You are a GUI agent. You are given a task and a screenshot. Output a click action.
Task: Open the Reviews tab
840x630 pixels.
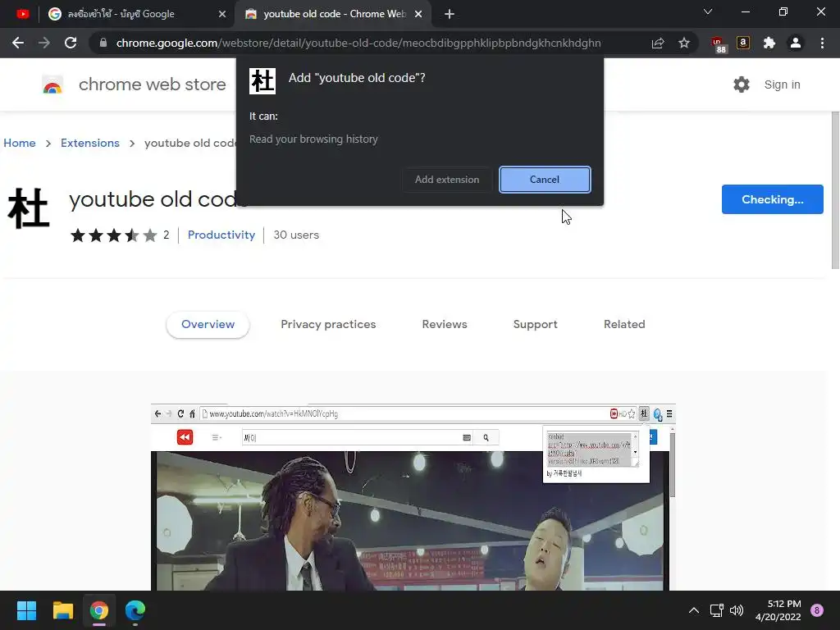(x=445, y=324)
